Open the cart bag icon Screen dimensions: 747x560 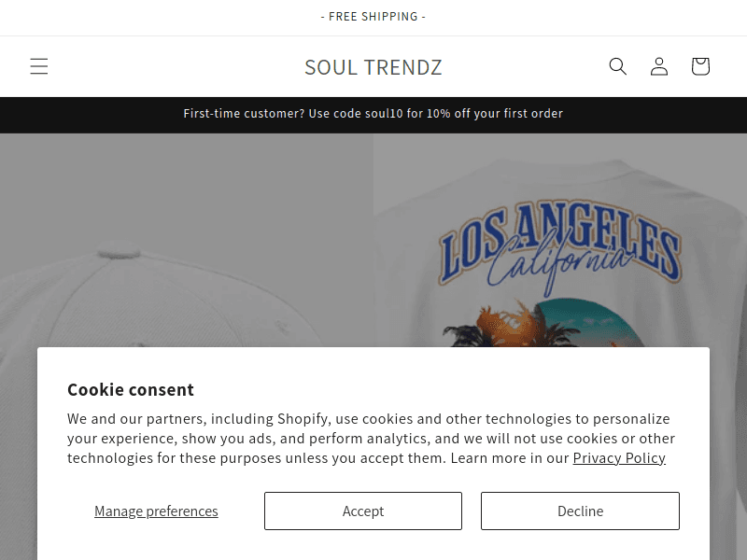pos(700,66)
